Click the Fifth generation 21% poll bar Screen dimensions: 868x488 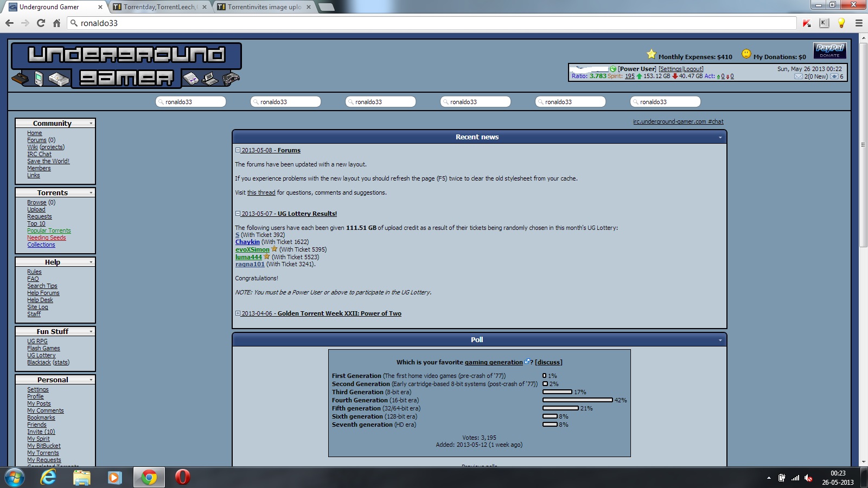[560, 408]
